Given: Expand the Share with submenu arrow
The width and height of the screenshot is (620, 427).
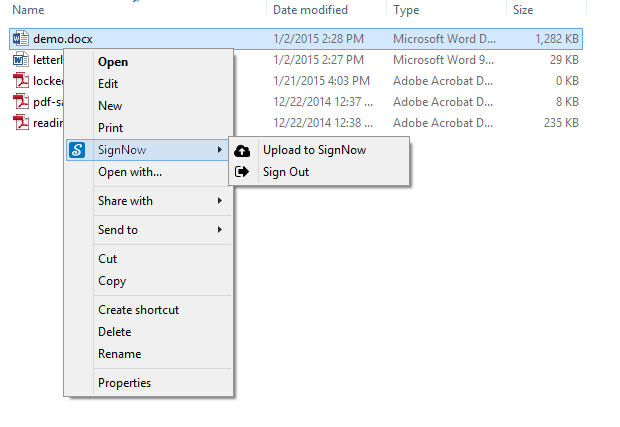Looking at the screenshot, I should point(220,201).
